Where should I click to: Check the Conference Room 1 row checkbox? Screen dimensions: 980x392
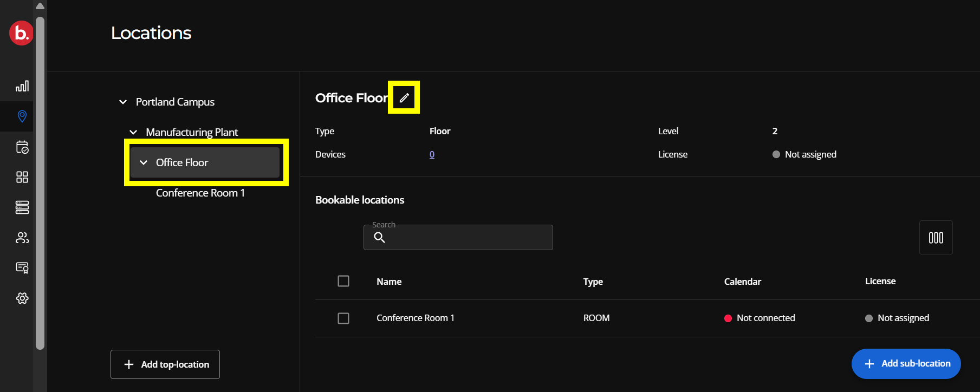343,318
